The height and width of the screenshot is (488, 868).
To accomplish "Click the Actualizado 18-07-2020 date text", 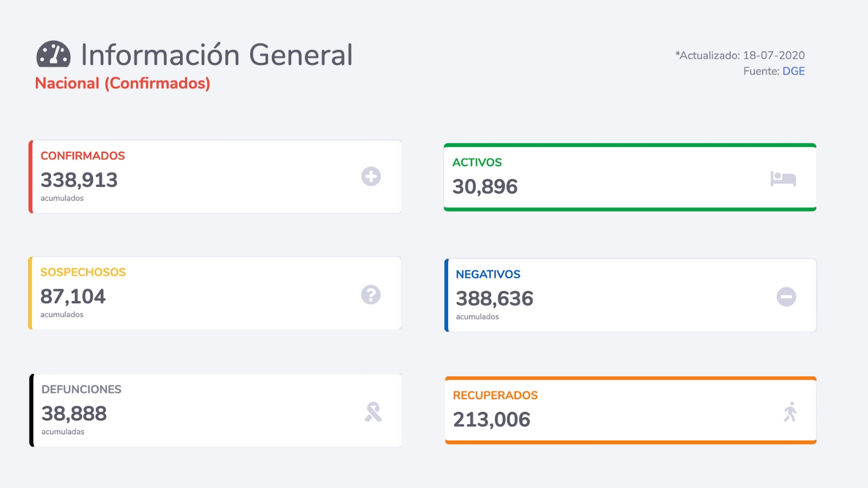I will click(740, 55).
